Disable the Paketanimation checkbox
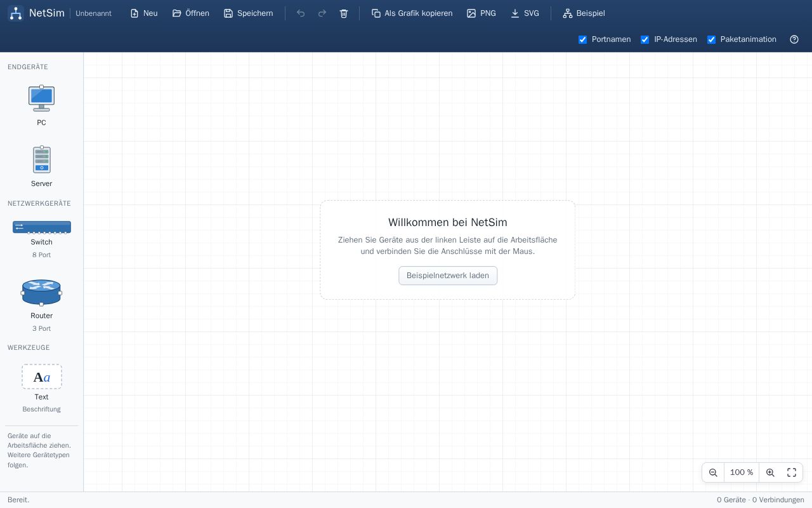The height and width of the screenshot is (508, 812). coord(711,39)
